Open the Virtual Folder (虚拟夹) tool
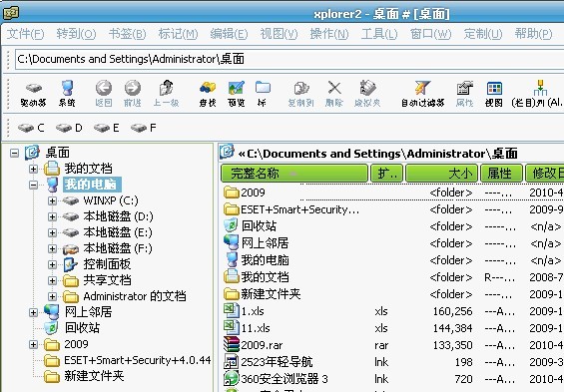The width and height of the screenshot is (564, 392). [x=367, y=94]
